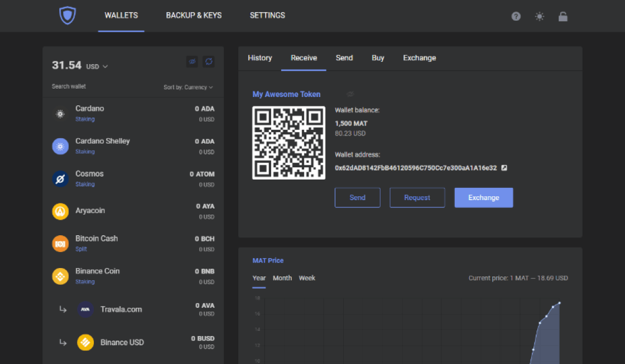This screenshot has width=625, height=364.
Task: Click the Cosmos coin icon
Action: click(60, 179)
